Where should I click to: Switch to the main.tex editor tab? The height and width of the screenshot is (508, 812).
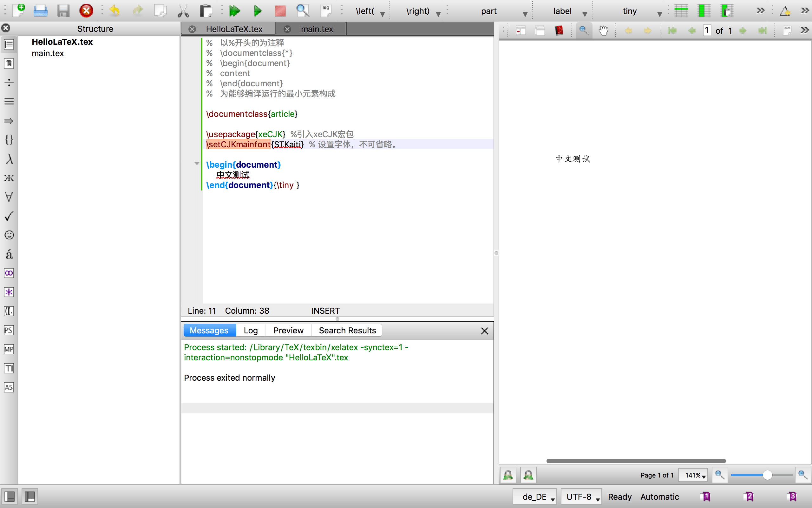[317, 29]
